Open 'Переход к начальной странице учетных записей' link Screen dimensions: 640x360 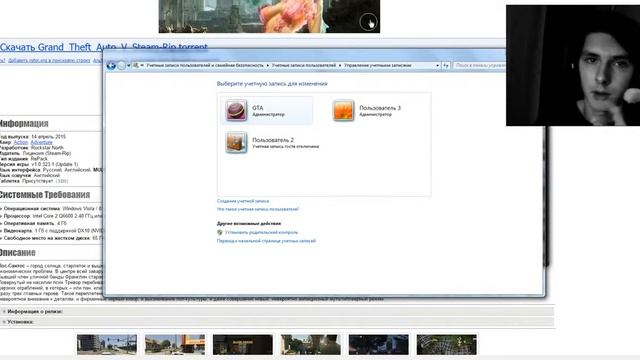point(266,241)
